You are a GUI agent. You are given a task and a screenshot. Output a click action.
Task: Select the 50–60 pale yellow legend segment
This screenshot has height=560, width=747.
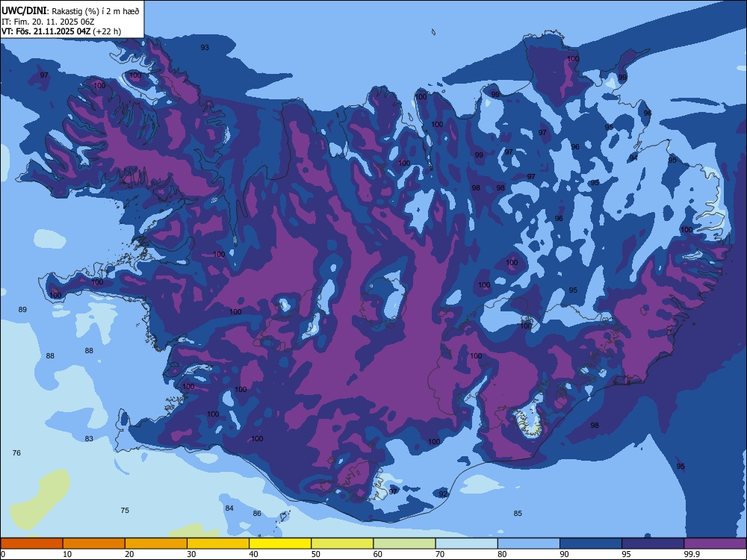pos(342,544)
